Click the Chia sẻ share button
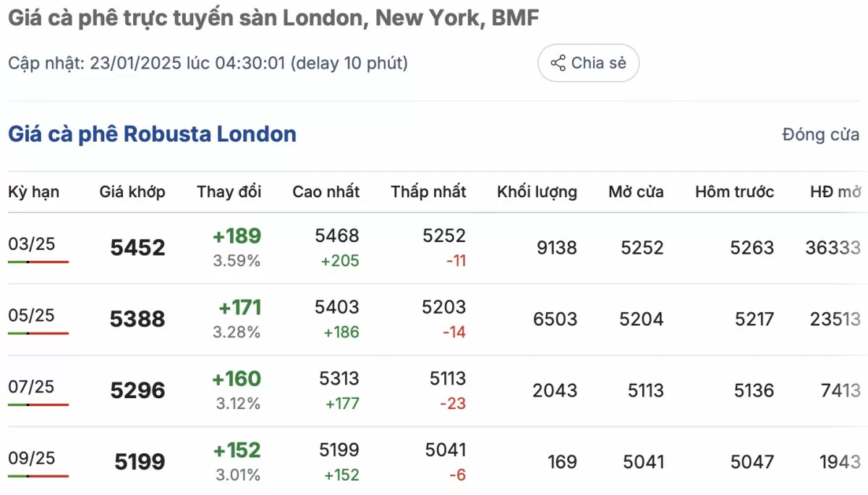The height and width of the screenshot is (495, 868). coord(588,63)
